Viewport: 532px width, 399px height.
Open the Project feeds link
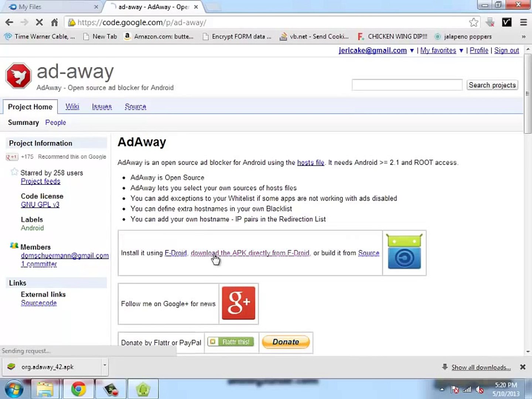pos(40,181)
